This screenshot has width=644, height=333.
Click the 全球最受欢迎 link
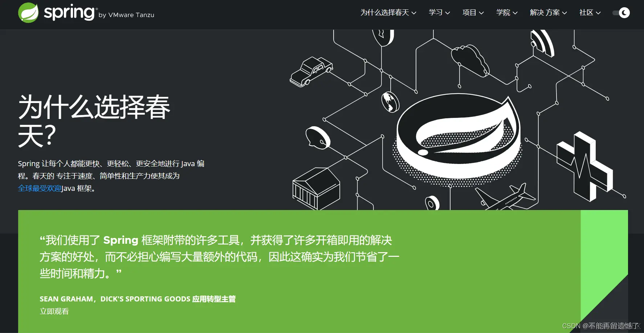click(40, 188)
